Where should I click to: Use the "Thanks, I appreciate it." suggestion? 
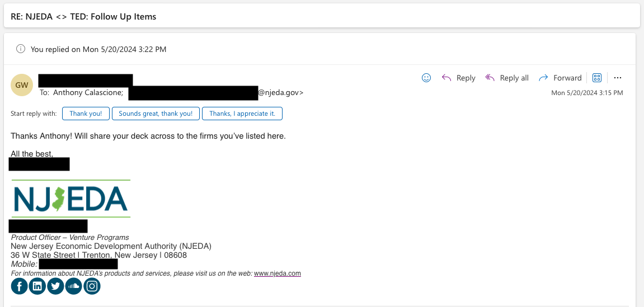coord(242,114)
